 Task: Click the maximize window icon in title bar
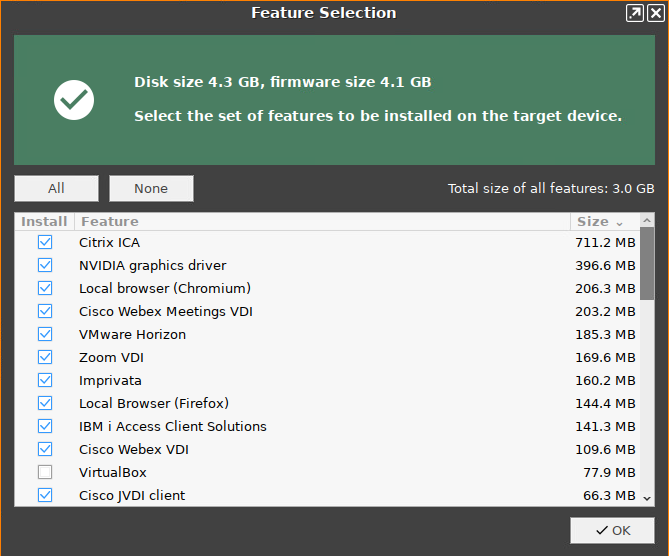coord(635,13)
